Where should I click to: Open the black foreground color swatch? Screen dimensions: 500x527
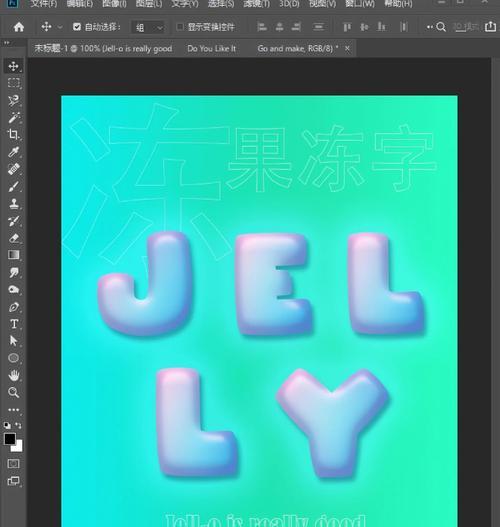point(9,439)
